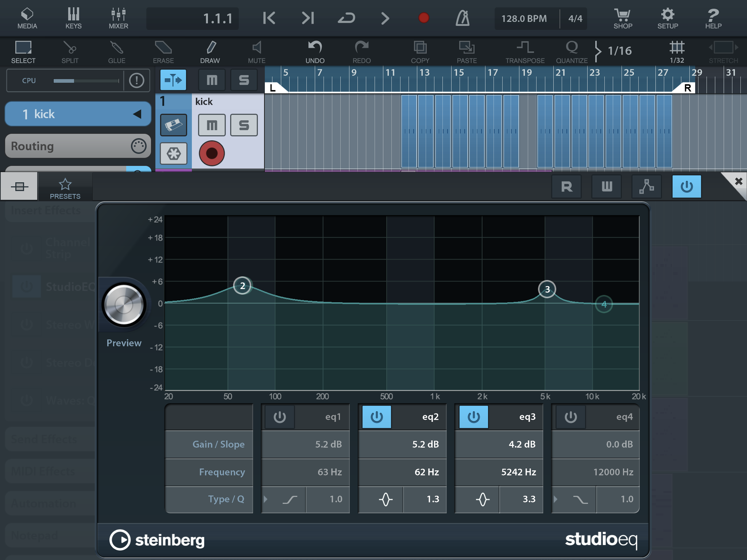
Task: Open the StudioEQ Presets
Action: point(65,188)
